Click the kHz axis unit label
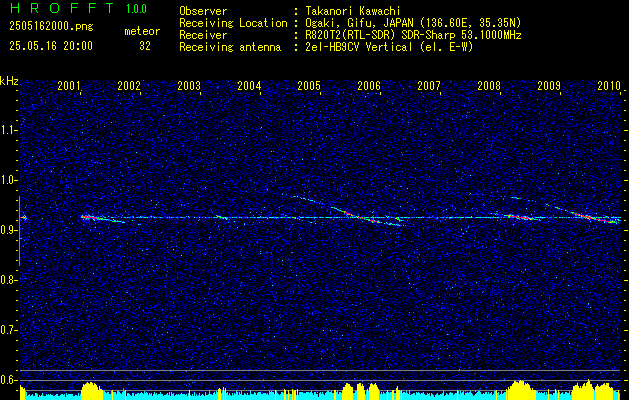Viewport: 629px width, 400px height. click(9, 81)
